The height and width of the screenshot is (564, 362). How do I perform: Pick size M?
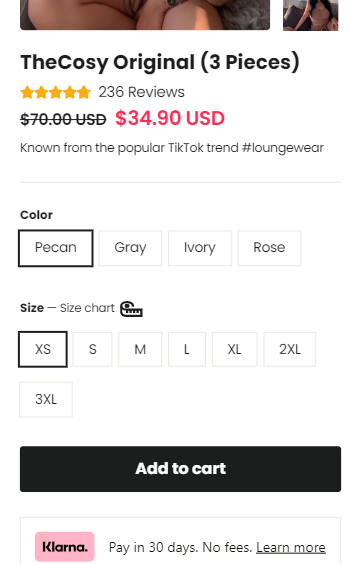click(x=140, y=349)
